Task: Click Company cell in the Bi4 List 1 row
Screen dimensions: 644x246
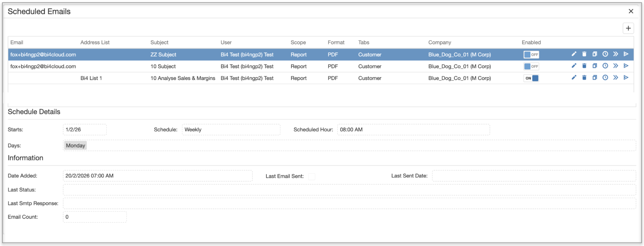Action: click(460, 78)
